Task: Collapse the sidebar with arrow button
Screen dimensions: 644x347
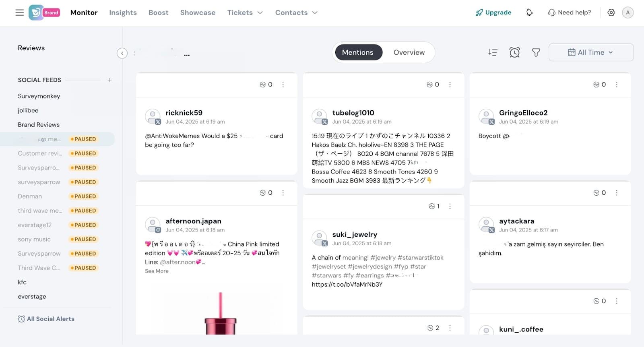Action: [122, 53]
